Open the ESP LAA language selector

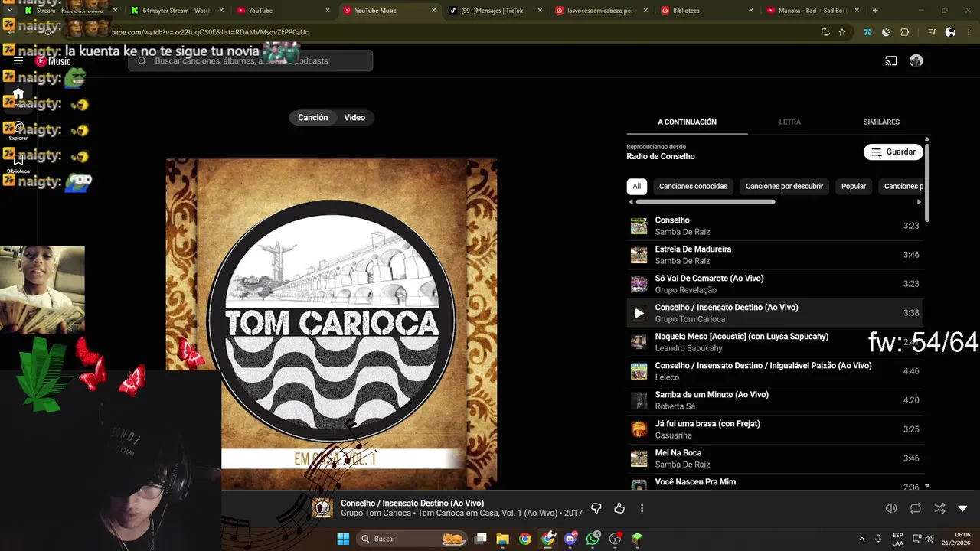tap(897, 539)
